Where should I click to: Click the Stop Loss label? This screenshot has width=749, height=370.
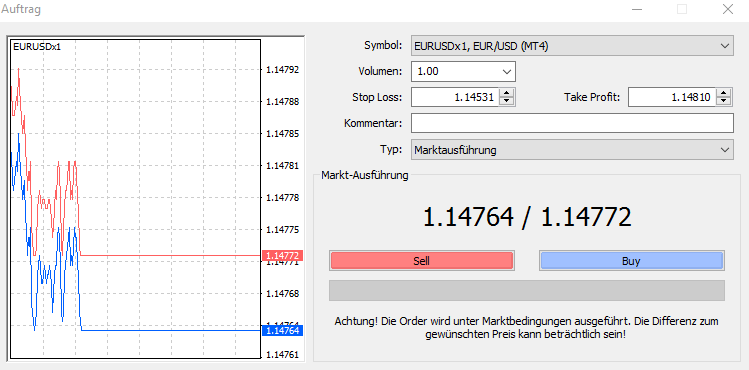click(x=377, y=97)
